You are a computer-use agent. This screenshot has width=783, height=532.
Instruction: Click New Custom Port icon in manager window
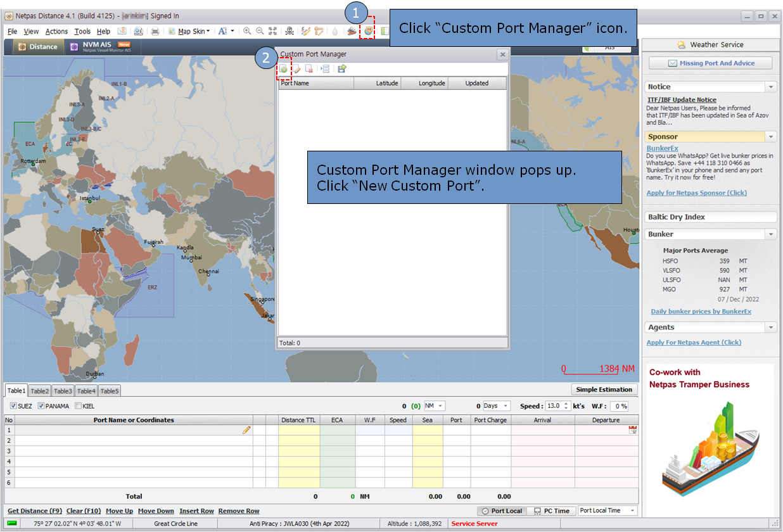[284, 68]
